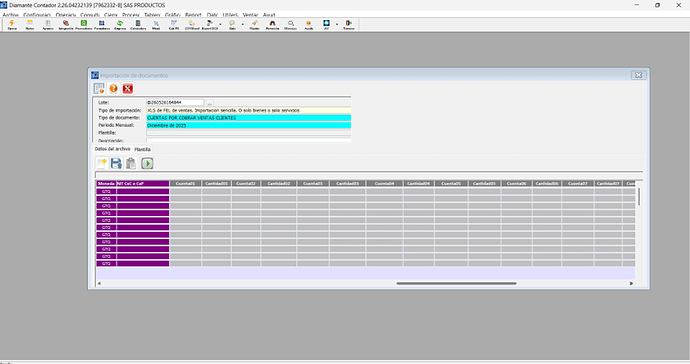
Task: Open the Calculadora toolbar icon
Action: [138, 25]
